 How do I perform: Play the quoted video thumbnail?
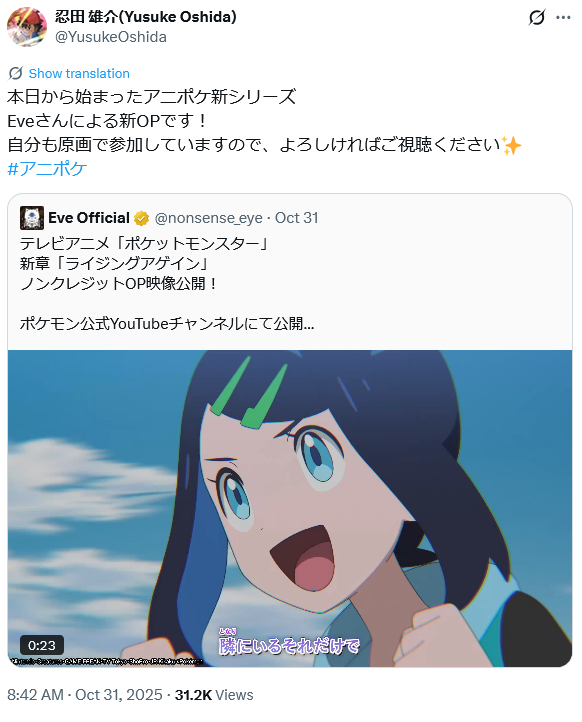(x=290, y=508)
